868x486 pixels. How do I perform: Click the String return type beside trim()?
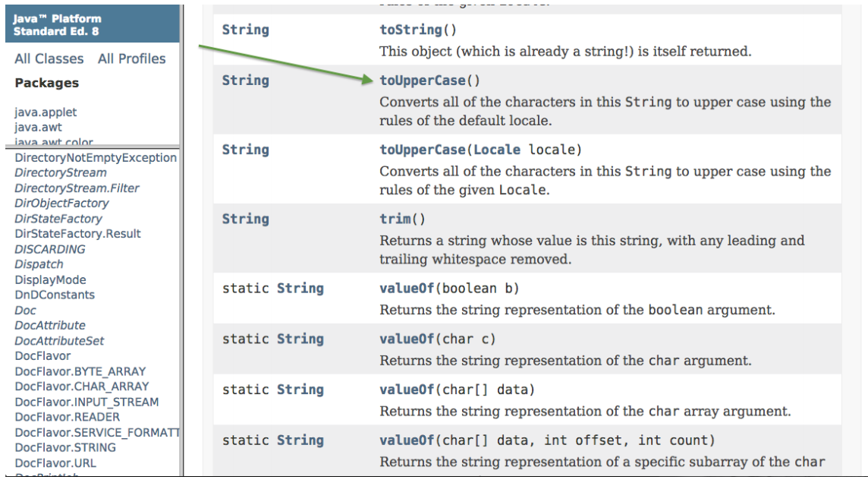[x=245, y=219]
